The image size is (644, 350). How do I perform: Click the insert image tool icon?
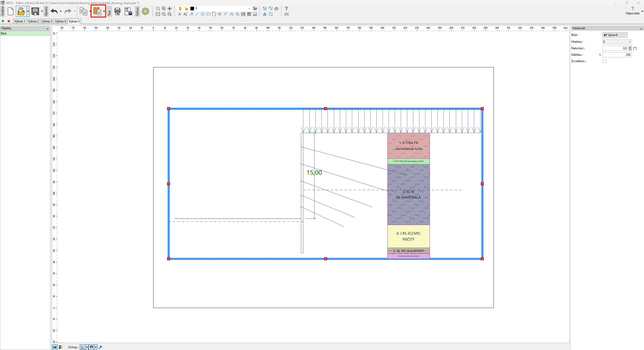(255, 14)
